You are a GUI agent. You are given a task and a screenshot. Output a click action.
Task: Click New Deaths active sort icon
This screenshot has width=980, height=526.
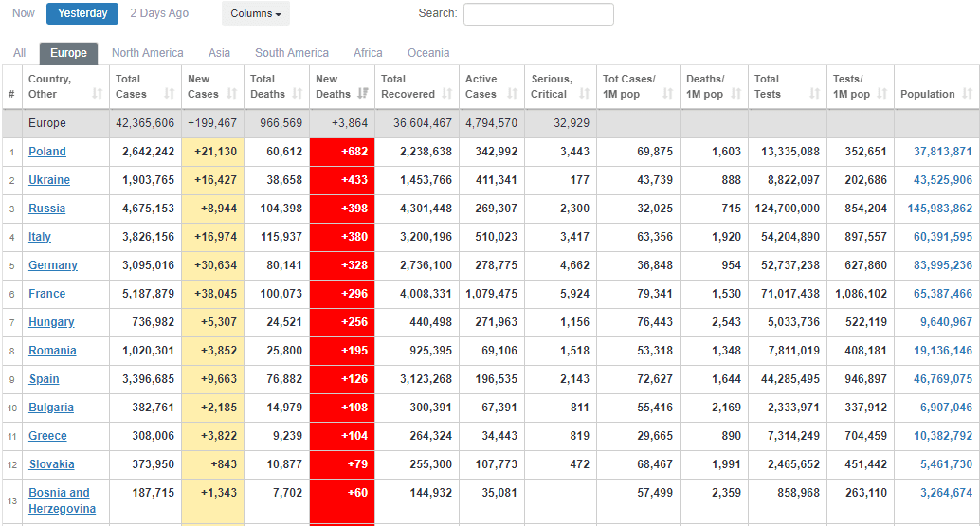point(363,94)
